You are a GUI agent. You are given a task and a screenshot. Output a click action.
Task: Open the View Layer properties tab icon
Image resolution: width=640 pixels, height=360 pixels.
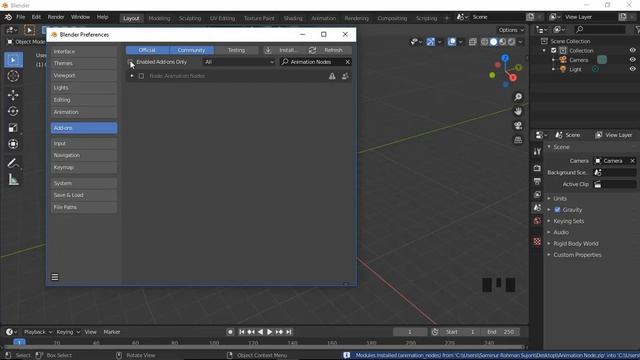pos(537,195)
